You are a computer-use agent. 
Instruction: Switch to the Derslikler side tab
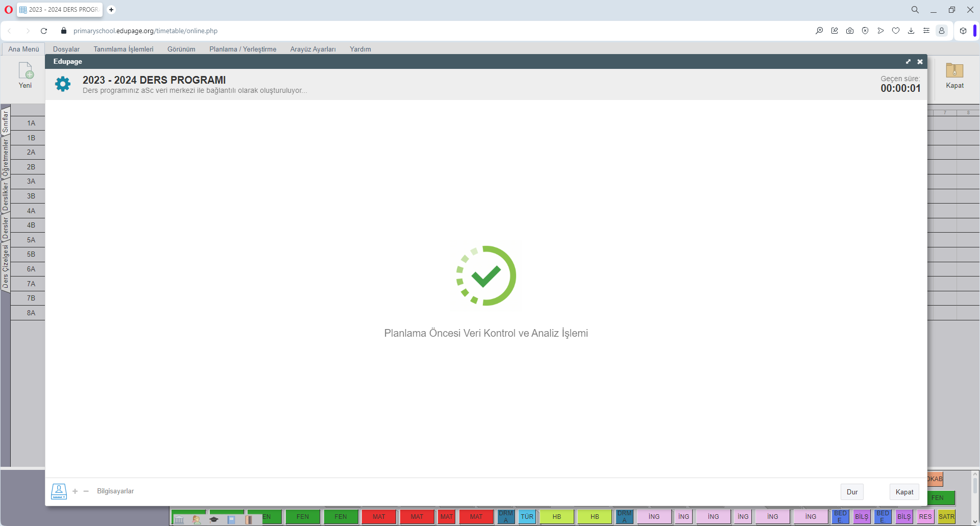(6, 196)
